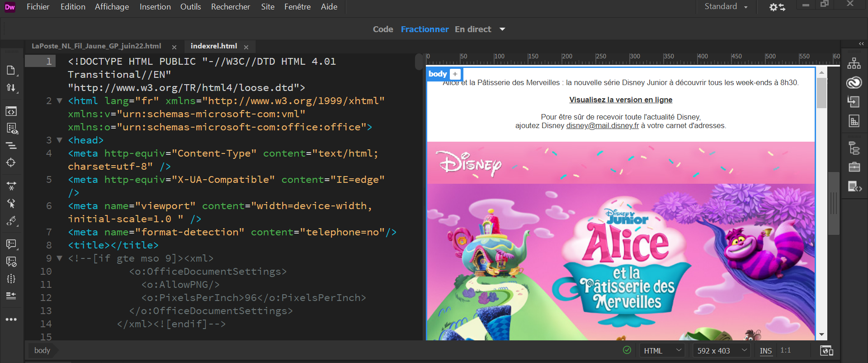
Task: Collapse the html tag on line 2
Action: [x=59, y=101]
